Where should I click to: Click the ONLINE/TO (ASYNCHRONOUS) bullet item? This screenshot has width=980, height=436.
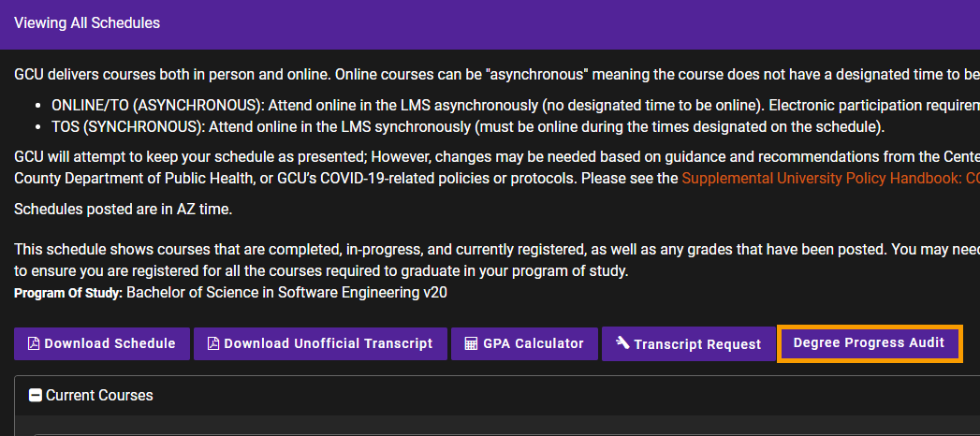tap(516, 105)
